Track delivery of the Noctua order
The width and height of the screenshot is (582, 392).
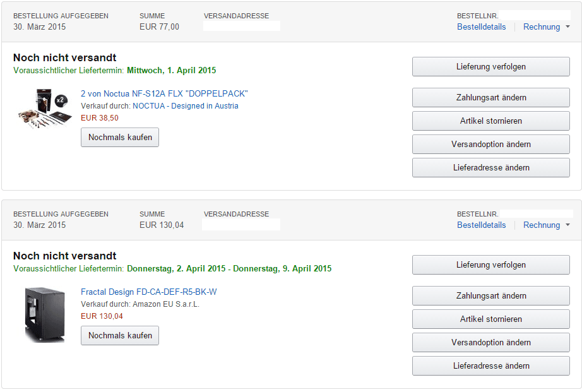(490, 67)
